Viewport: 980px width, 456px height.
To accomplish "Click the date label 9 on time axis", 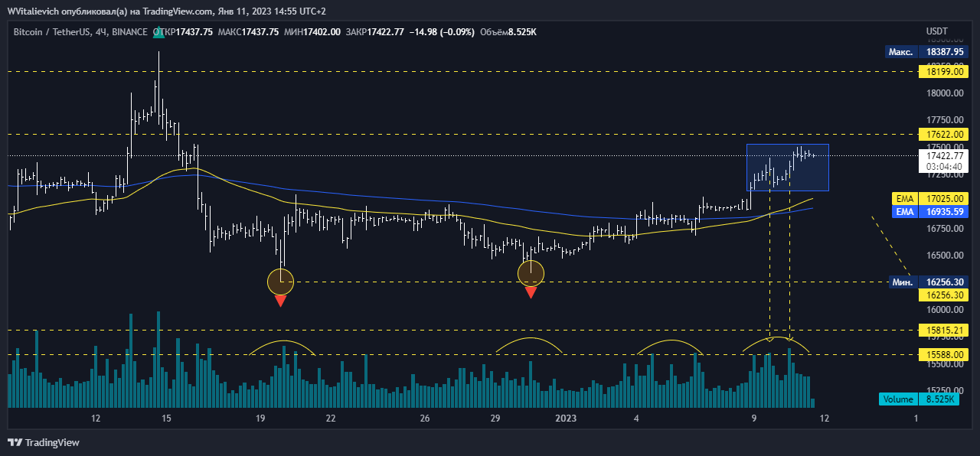I will click(754, 419).
